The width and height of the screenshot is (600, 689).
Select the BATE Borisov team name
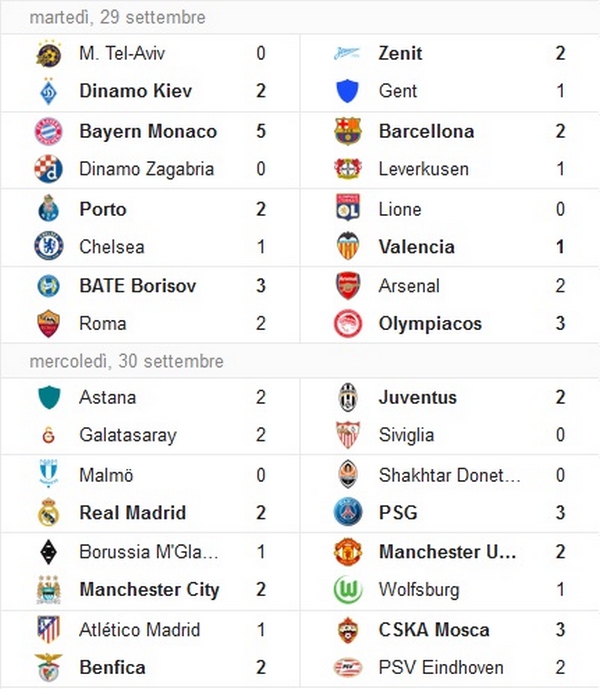[138, 286]
